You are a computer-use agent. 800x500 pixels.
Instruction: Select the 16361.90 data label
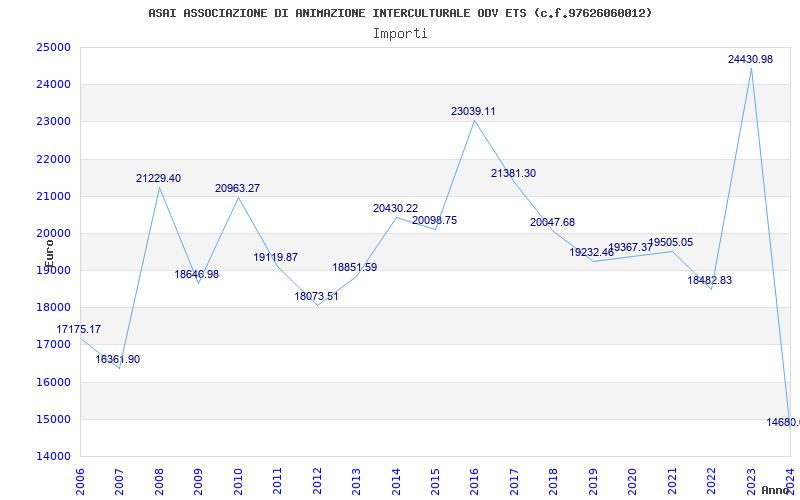pyautogui.click(x=117, y=359)
